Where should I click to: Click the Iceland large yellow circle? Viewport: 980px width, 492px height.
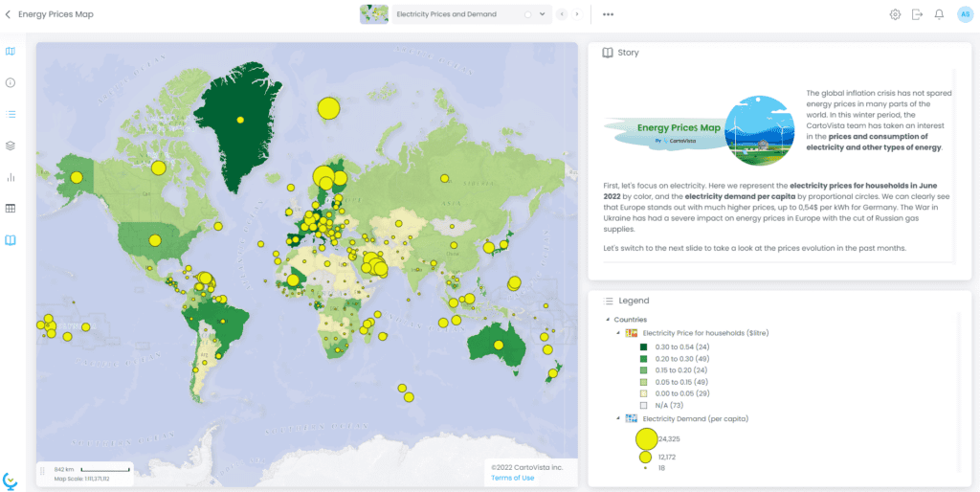pyautogui.click(x=328, y=108)
